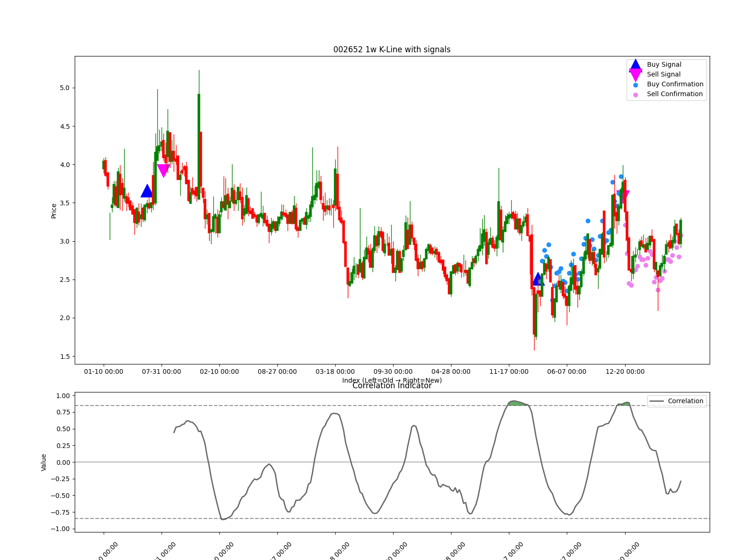This screenshot has width=747, height=560.
Task: Click the blue buy triangle near price 2.5
Action: [538, 279]
